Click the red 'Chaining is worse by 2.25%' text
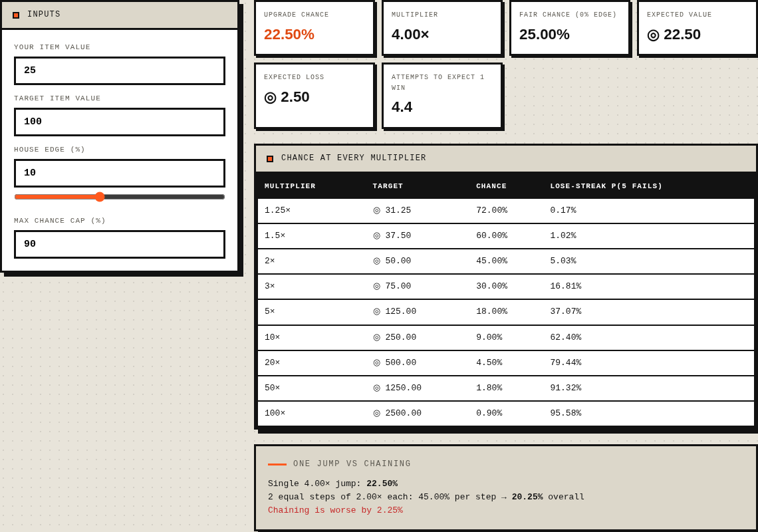The height and width of the screenshot is (532, 758). coord(336,510)
